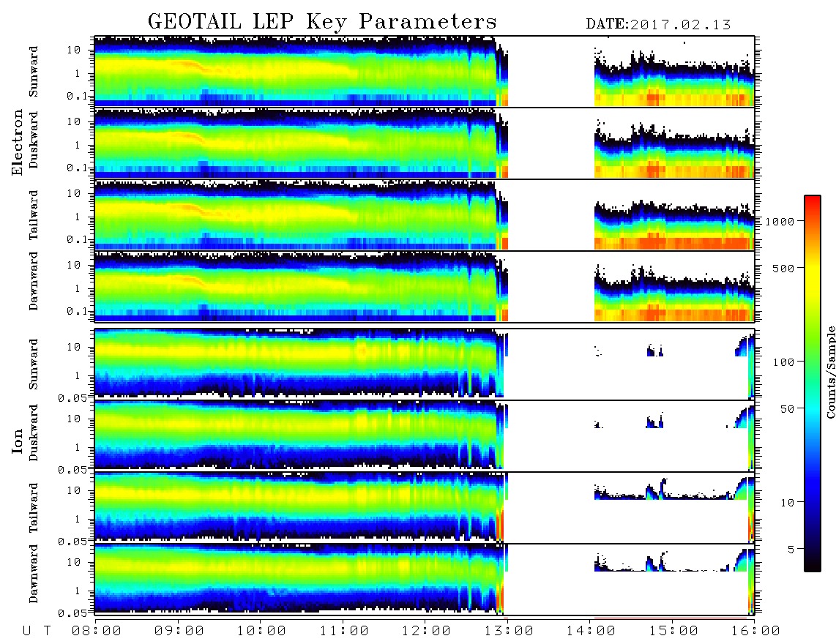Click the 50 color scale label
Image resolution: width=836 pixels, height=644 pixels.
point(787,409)
